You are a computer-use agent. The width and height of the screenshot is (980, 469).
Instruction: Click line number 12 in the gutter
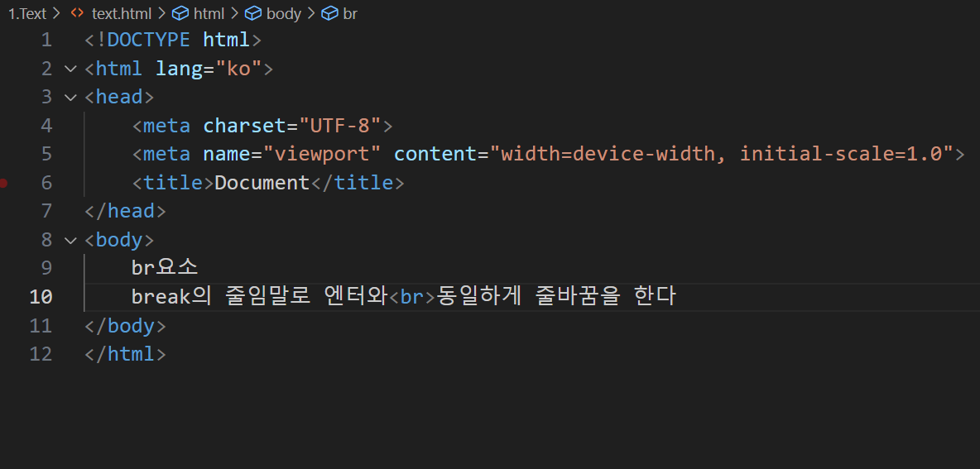(x=41, y=355)
